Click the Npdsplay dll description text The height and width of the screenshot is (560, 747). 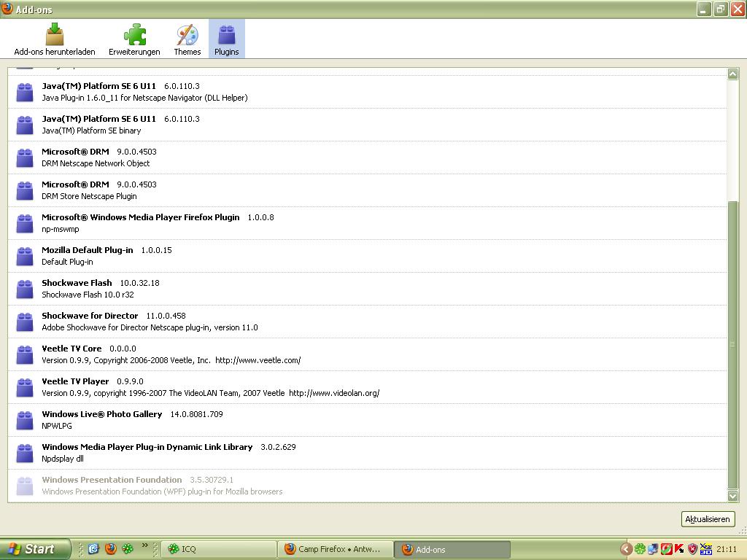(63, 459)
